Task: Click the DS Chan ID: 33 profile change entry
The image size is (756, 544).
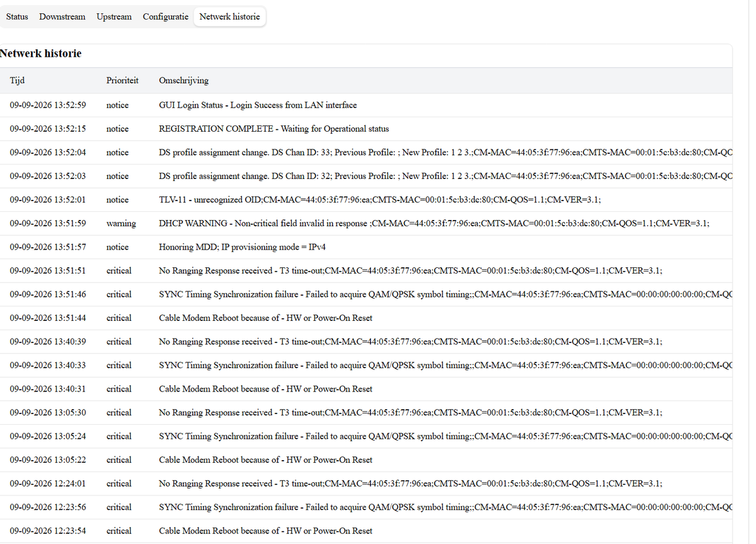Action: coord(445,153)
